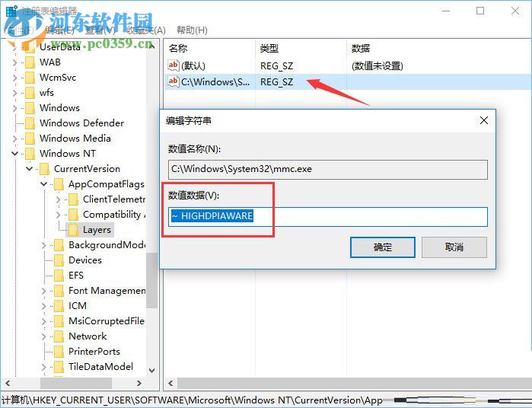Open the 编辑(E) menu
The height and width of the screenshot is (408, 532).
(x=59, y=30)
